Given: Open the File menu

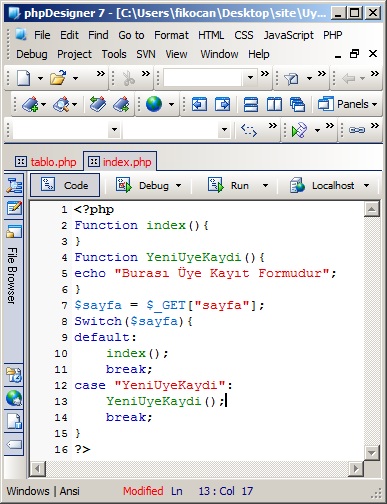Looking at the screenshot, I should coord(42,35).
